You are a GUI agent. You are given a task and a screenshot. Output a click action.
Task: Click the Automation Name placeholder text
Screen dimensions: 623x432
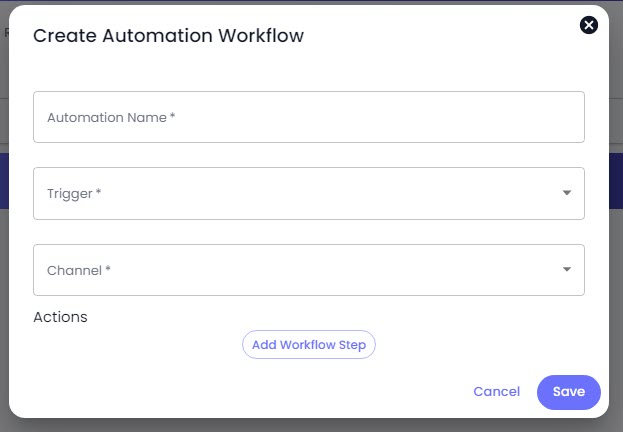click(x=111, y=117)
